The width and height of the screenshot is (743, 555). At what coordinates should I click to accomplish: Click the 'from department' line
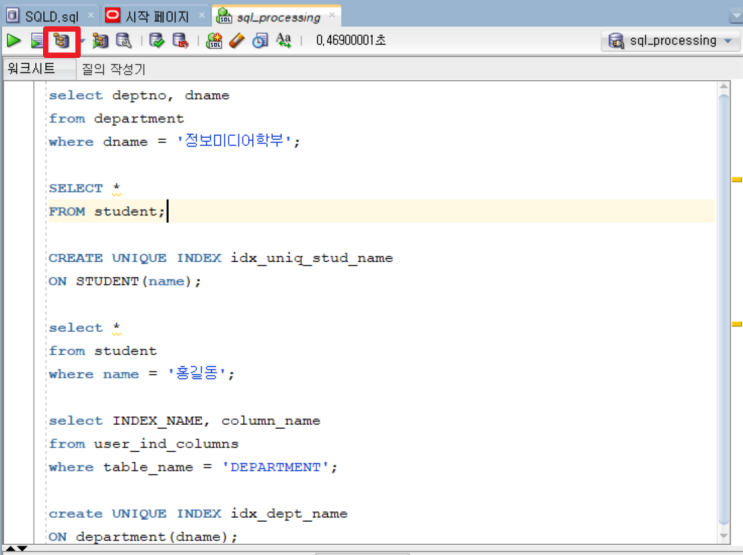(116, 118)
